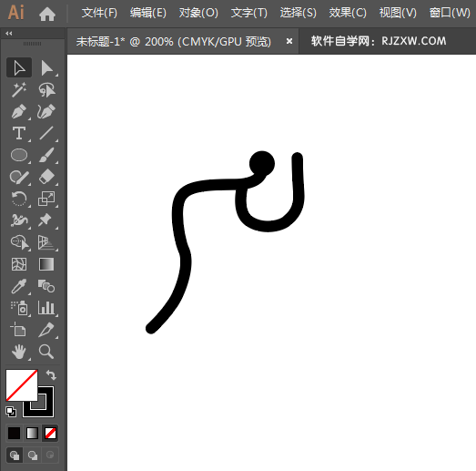
Task: Activate the Width/Warp tool
Action: (x=19, y=220)
